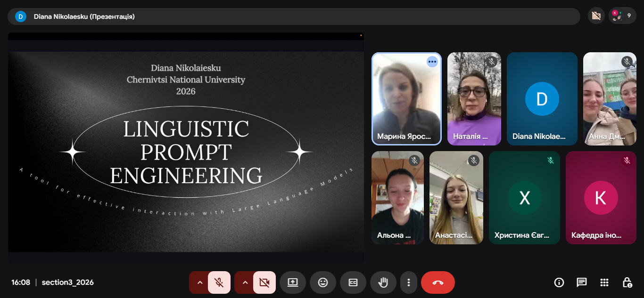Select Анастасі... video tile

456,198
